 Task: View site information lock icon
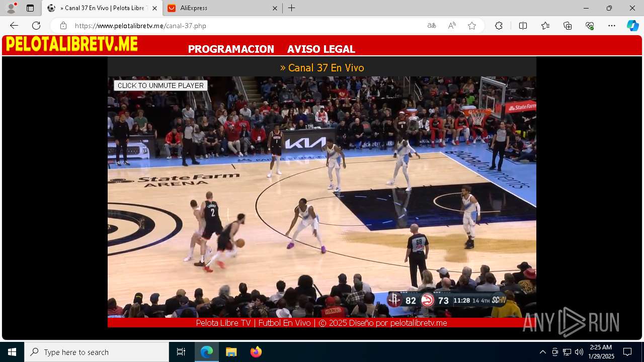63,26
